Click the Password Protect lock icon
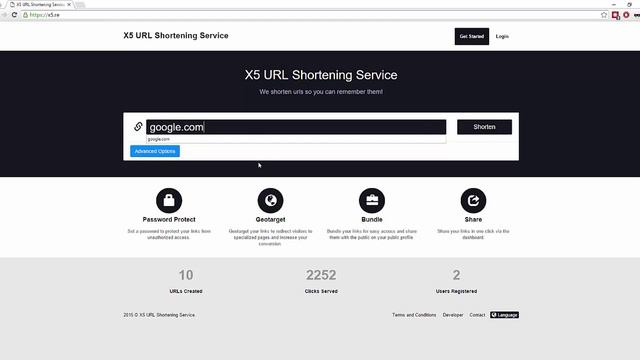The image size is (640, 360). coord(169,200)
